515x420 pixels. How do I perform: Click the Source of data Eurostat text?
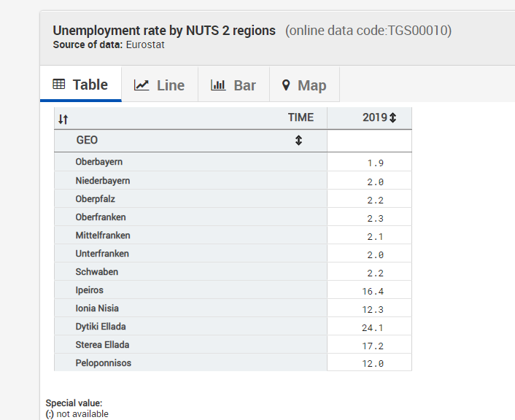[x=109, y=44]
